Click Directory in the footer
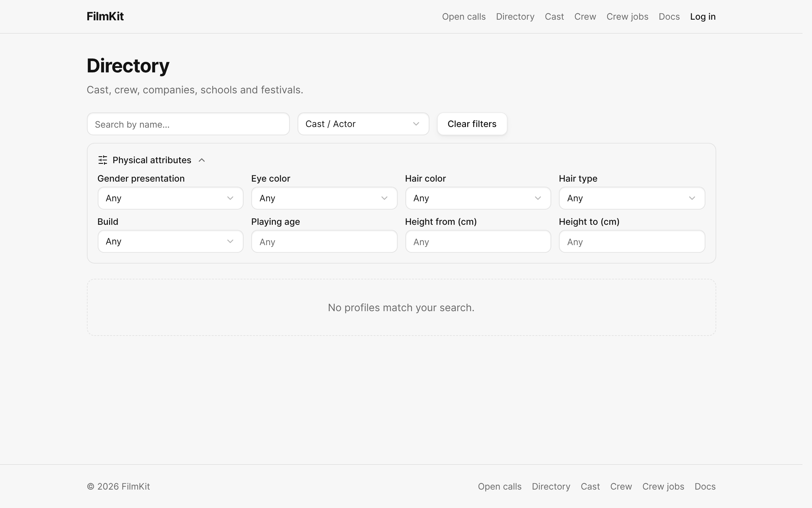Image resolution: width=812 pixels, height=508 pixels. pyautogui.click(x=551, y=486)
